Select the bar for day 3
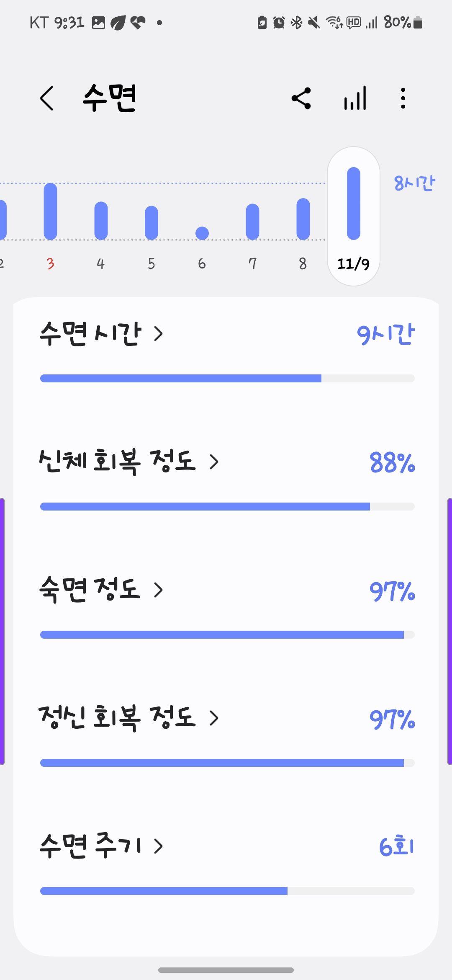 point(50,211)
